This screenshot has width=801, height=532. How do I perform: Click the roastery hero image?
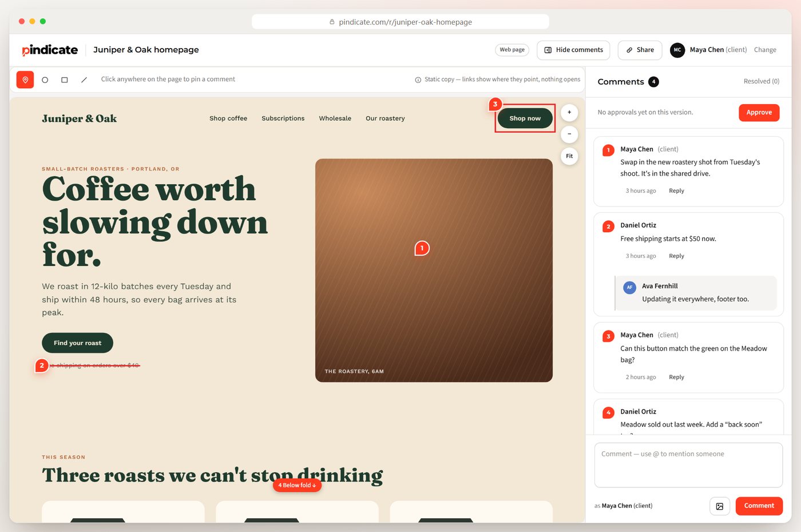point(434,270)
